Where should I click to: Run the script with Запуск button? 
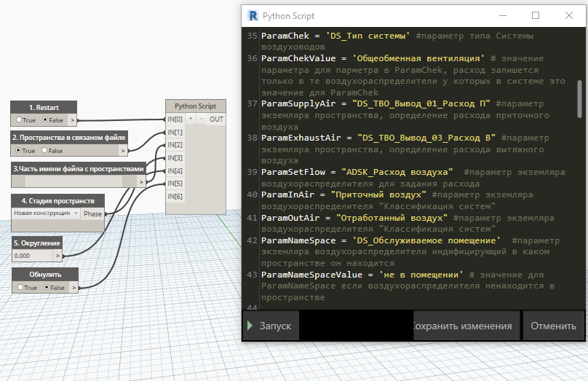coord(271,326)
